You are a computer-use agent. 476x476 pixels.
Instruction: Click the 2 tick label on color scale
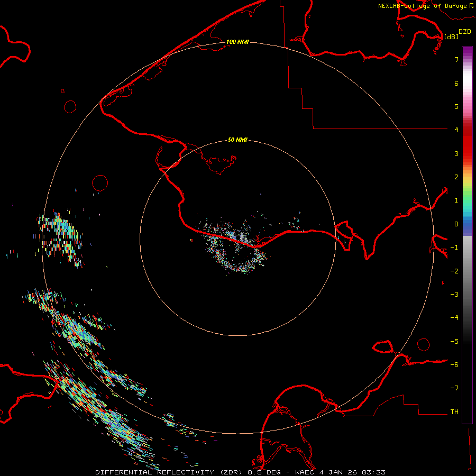tap(456, 177)
